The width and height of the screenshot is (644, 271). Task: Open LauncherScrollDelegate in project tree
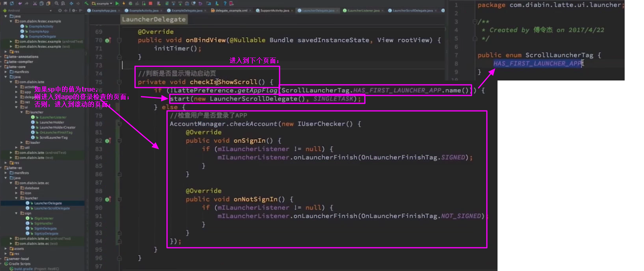52,208
